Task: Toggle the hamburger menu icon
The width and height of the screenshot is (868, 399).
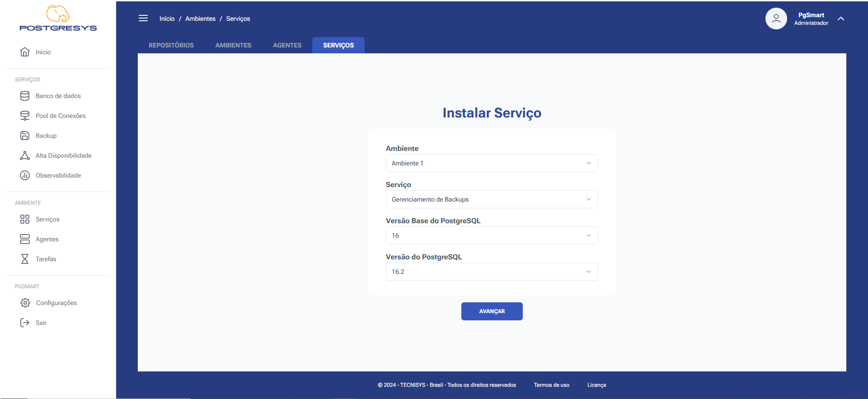Action: pos(143,19)
